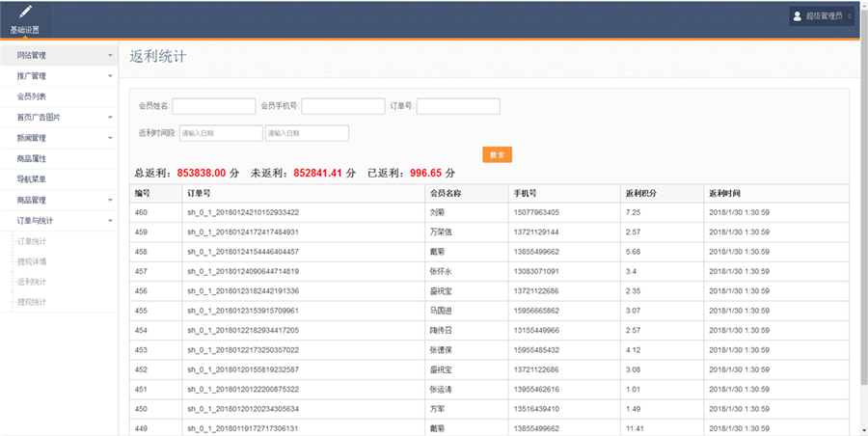Image resolution: width=868 pixels, height=436 pixels.
Task: Click rebate points 7.25
Action: [x=633, y=212]
